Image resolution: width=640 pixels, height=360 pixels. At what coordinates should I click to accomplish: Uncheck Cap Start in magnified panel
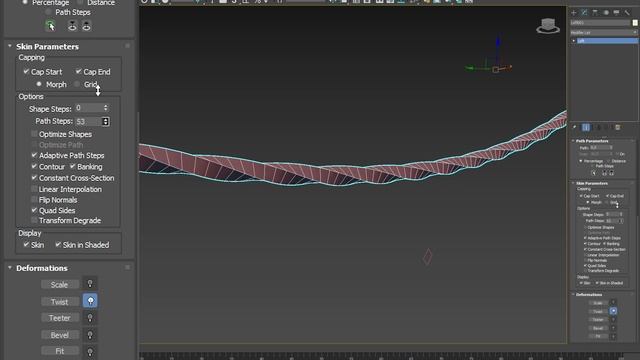pos(26,71)
